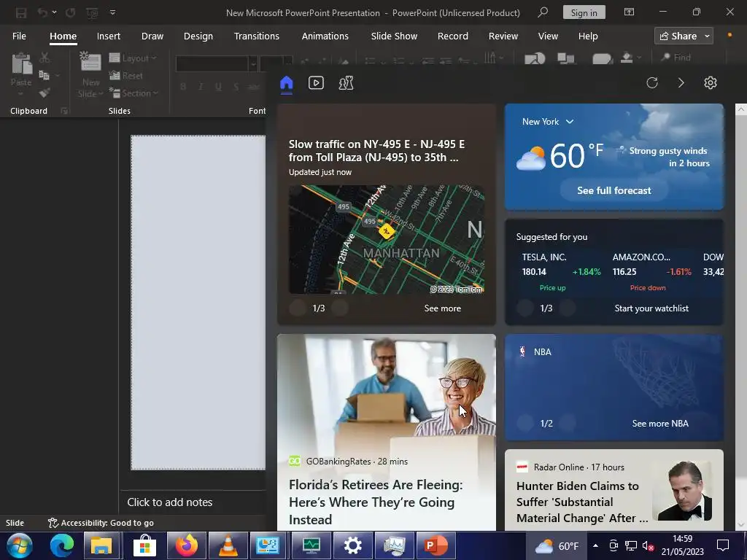Open Florida's Retirees Are Fleeing article
The height and width of the screenshot is (560, 747).
[x=376, y=502]
